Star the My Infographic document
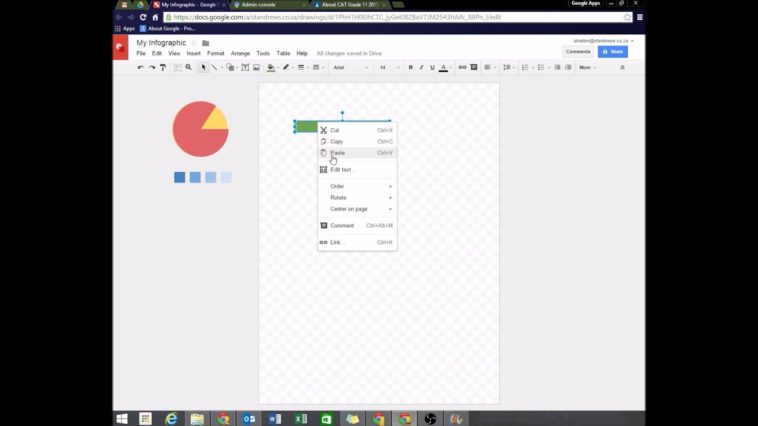 point(194,43)
